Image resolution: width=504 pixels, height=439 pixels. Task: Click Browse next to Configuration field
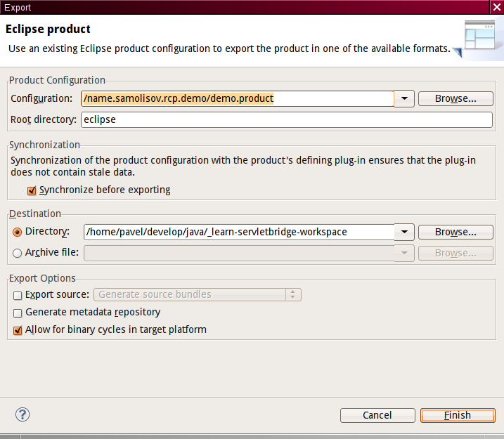pyautogui.click(x=455, y=99)
